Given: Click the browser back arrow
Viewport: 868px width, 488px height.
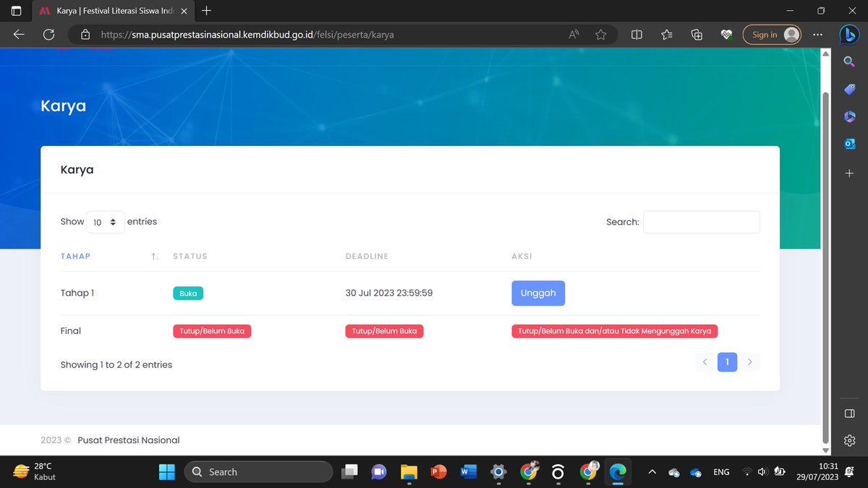Looking at the screenshot, I should tap(19, 34).
